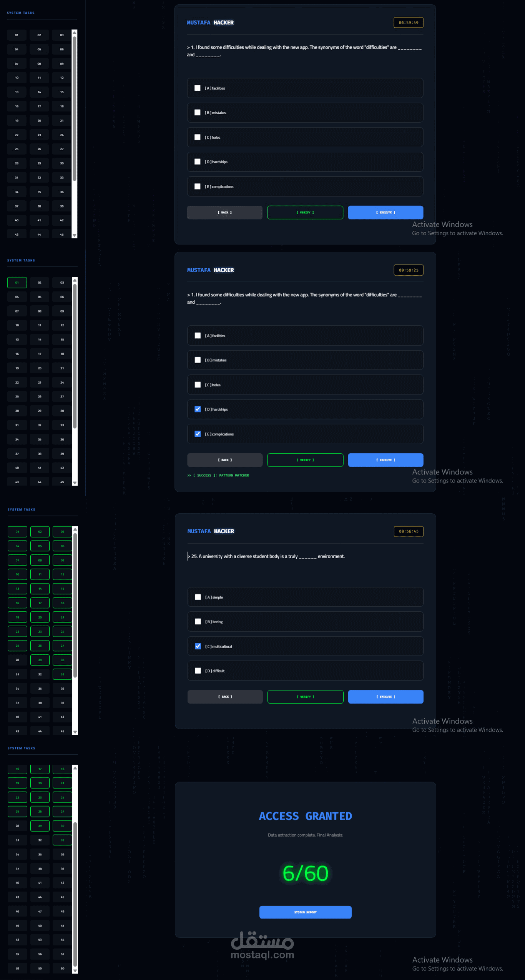
Task: Click the 00:59:49 countdown timer
Action: [409, 23]
